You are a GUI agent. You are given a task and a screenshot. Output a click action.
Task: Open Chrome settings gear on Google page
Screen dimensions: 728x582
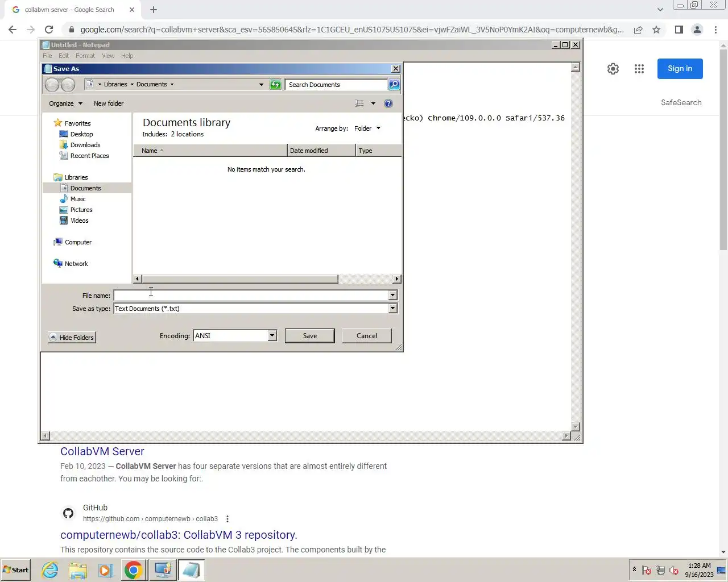click(x=613, y=69)
